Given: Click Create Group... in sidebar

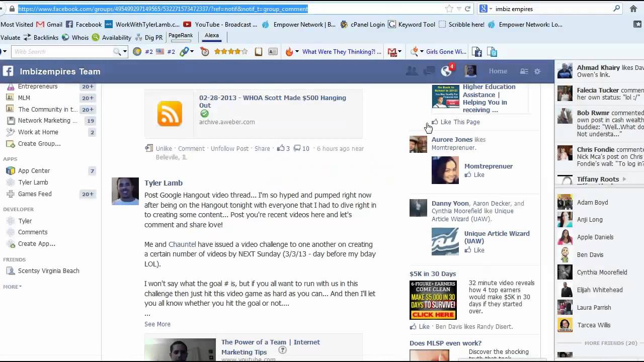Looking at the screenshot, I should click(39, 144).
